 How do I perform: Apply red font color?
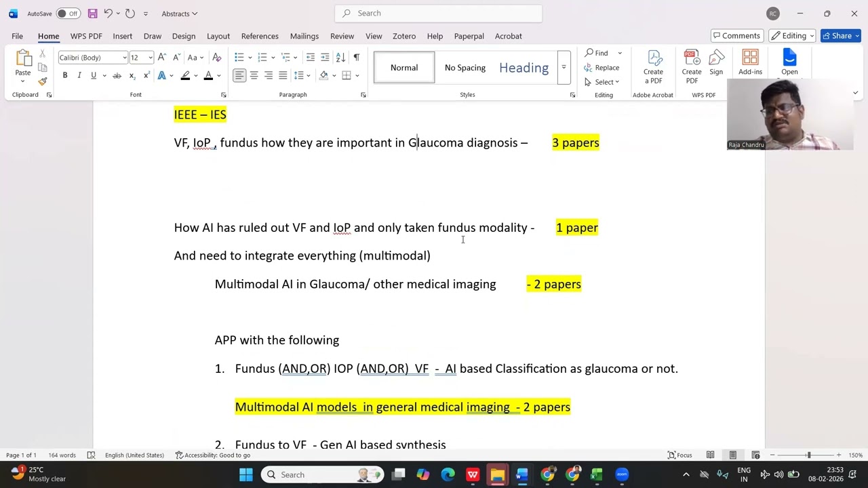pyautogui.click(x=209, y=75)
